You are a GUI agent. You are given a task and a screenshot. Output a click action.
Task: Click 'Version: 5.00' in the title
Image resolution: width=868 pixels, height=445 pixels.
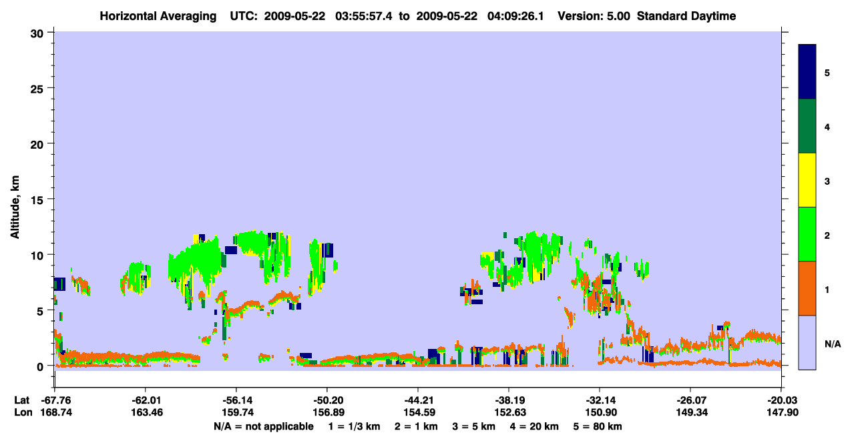(594, 16)
